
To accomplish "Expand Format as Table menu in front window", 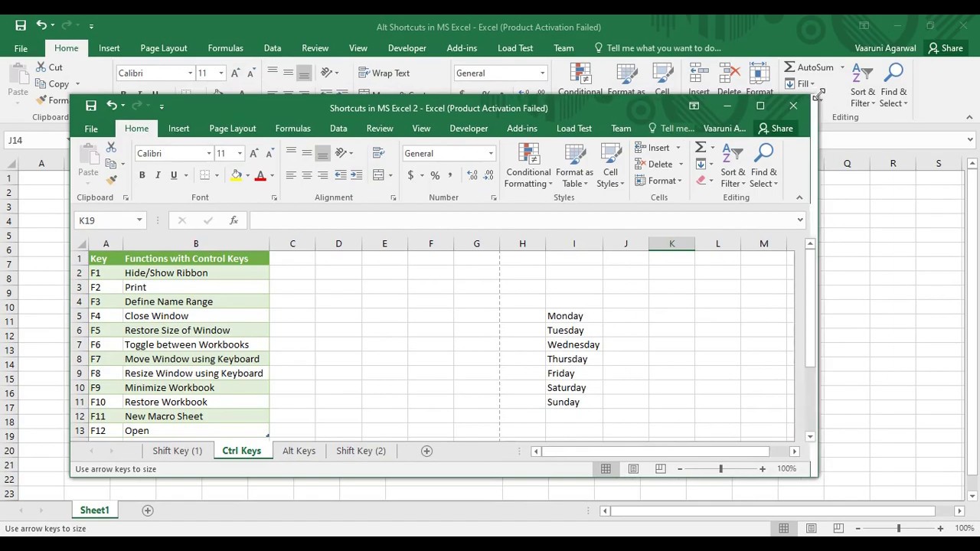I will [574, 165].
